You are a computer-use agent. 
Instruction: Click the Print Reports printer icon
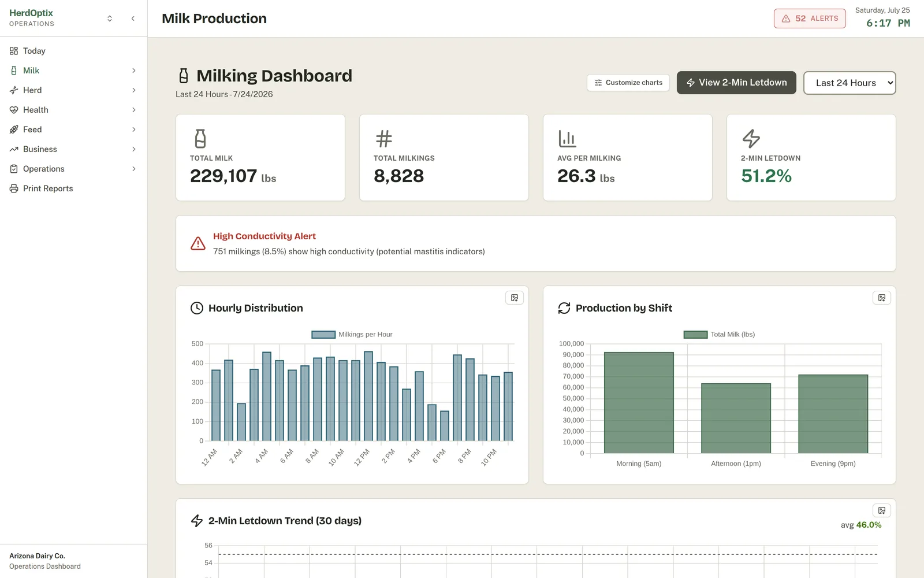coord(14,188)
